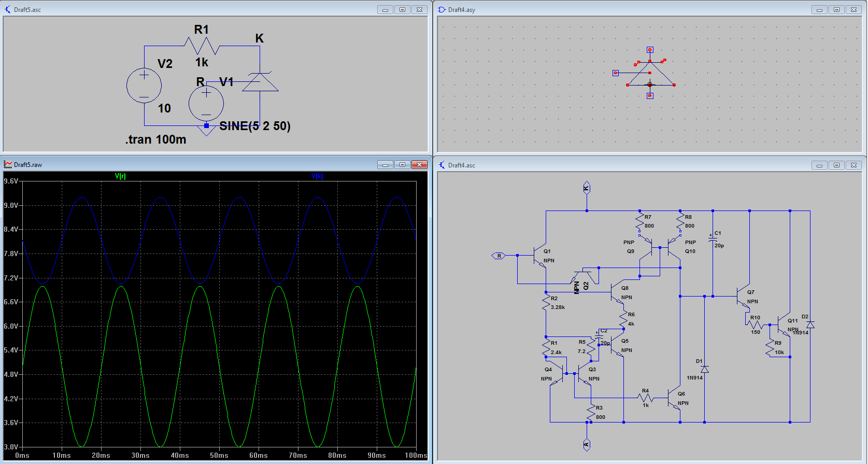Minimize the Draft4.asc schematic window
This screenshot has width=868, height=464.
819,165
